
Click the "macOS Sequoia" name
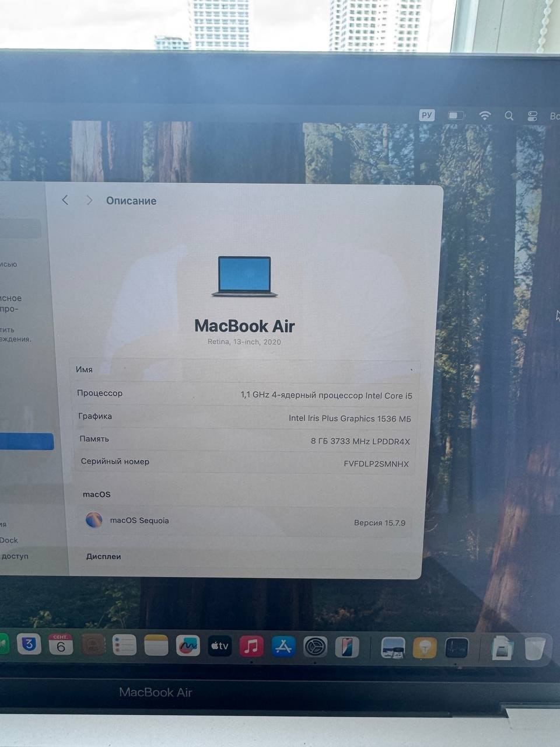[x=139, y=521]
